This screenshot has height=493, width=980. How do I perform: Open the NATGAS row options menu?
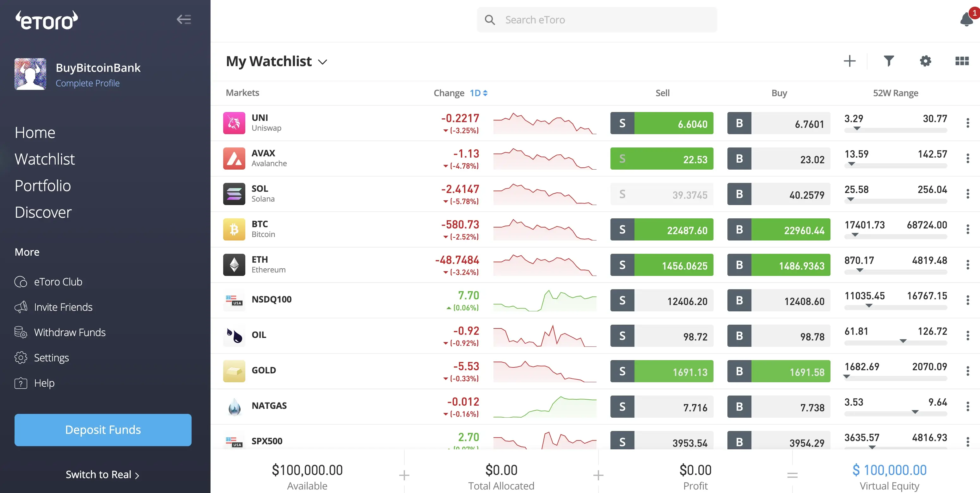click(967, 406)
